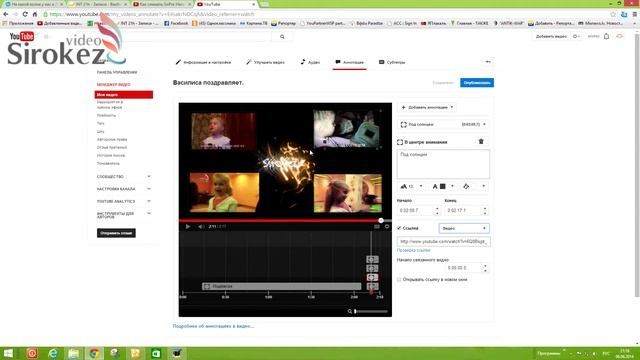
Task: Open File Explorer from taskbar
Action: pyautogui.click(x=73, y=353)
